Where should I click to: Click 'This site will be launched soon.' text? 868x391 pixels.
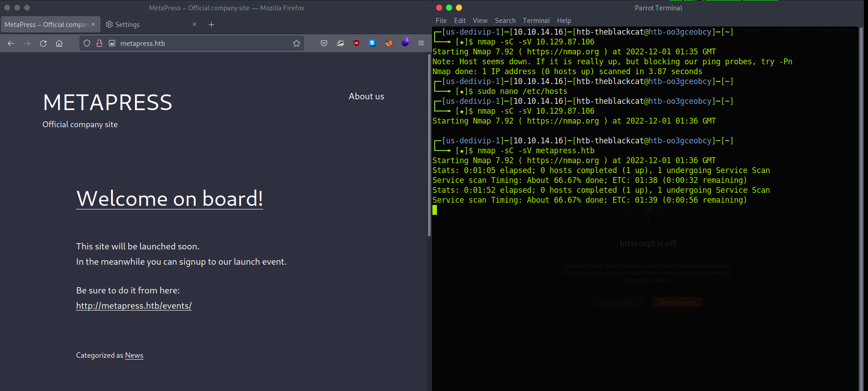pyautogui.click(x=138, y=246)
